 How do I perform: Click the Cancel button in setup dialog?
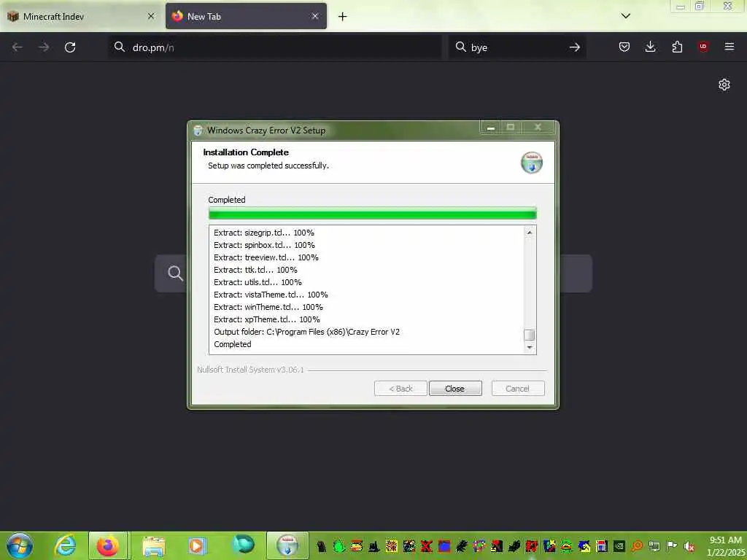click(x=517, y=389)
